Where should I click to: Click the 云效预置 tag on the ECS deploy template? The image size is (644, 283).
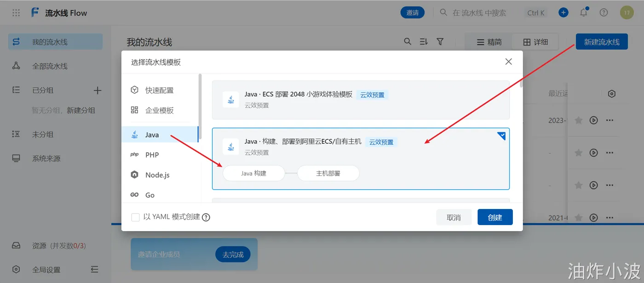click(381, 142)
